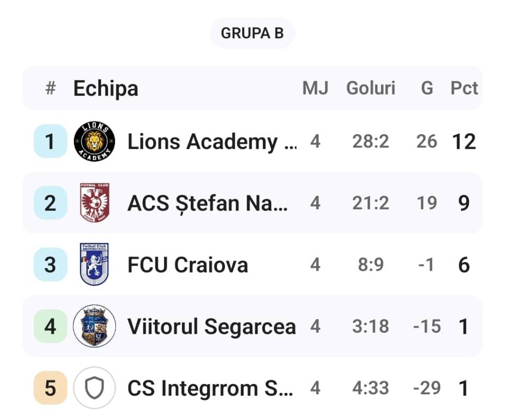Open the Viitorul Segarcea team link
The width and height of the screenshot is (505, 420).
click(x=212, y=327)
